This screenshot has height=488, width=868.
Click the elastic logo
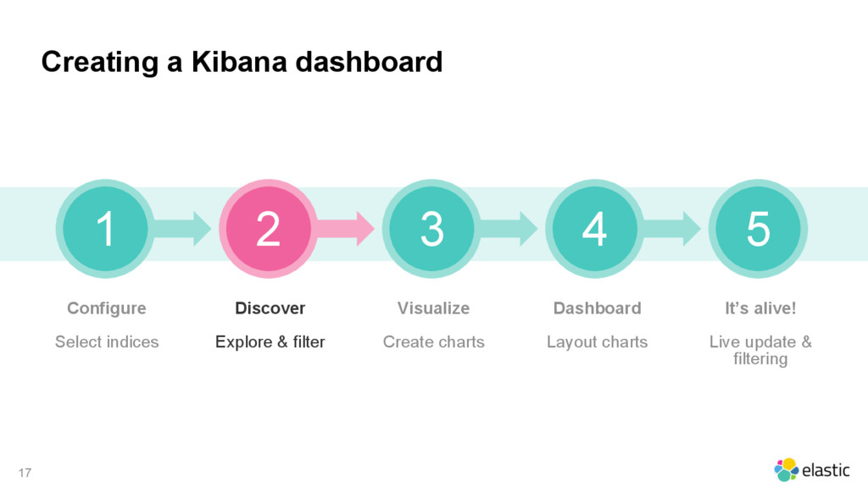click(x=811, y=469)
